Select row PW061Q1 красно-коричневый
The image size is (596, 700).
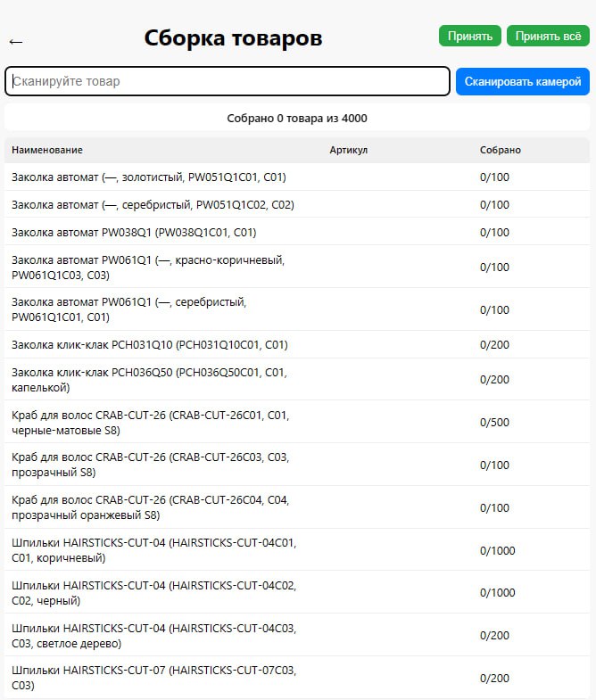pyautogui.click(x=297, y=267)
